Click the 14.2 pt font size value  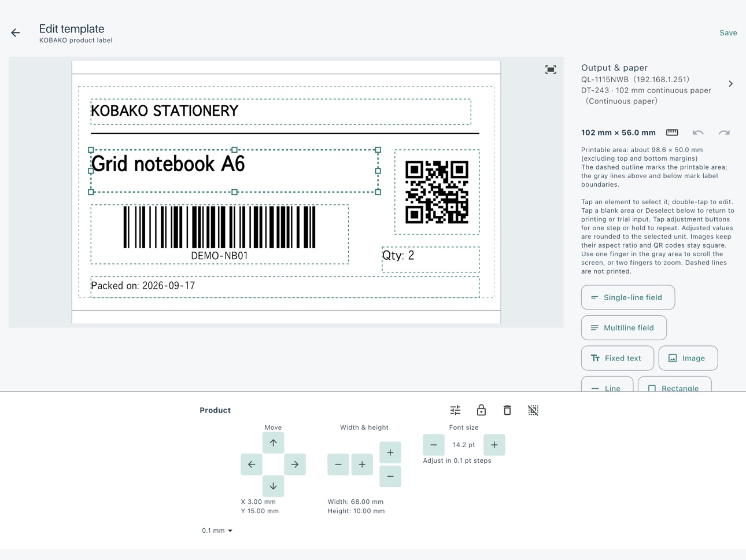[464, 445]
